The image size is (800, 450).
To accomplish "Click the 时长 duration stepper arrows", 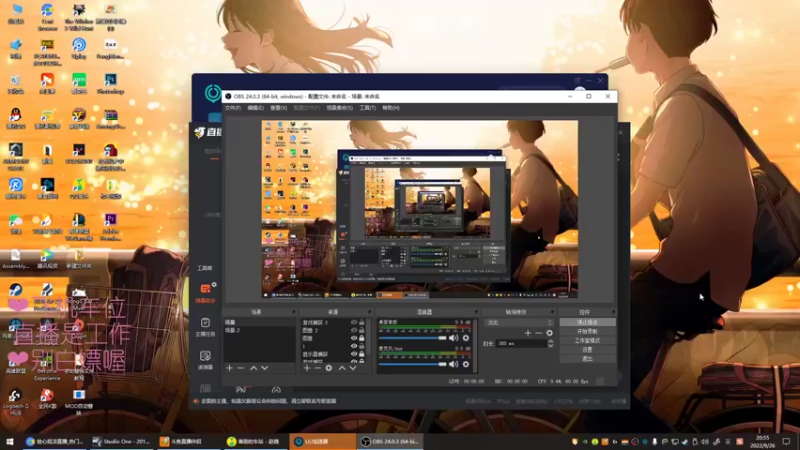I will tap(551, 344).
